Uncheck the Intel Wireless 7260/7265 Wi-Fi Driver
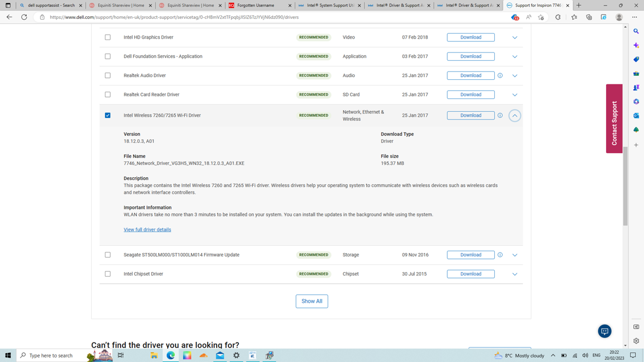644x362 pixels. coord(108,115)
